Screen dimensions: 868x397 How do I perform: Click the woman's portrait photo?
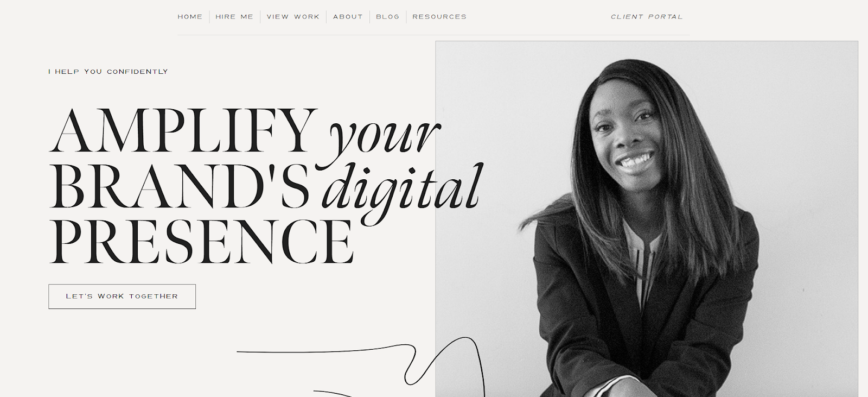point(647,219)
